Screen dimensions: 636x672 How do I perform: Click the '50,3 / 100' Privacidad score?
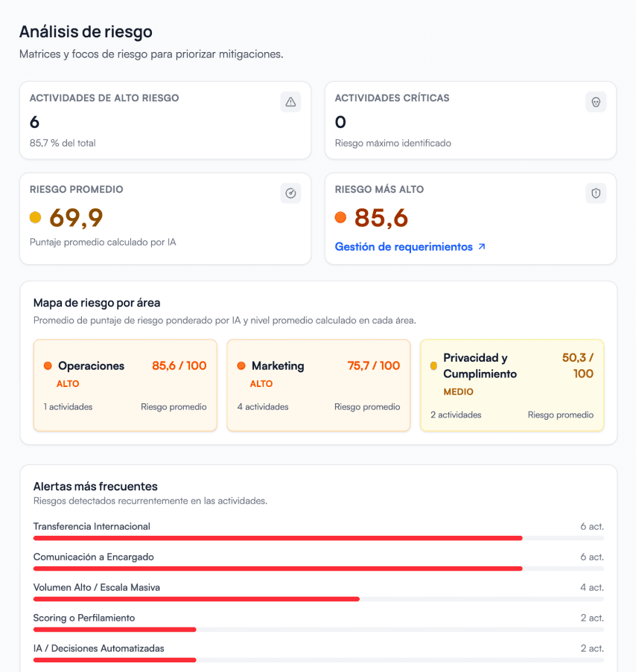click(578, 365)
